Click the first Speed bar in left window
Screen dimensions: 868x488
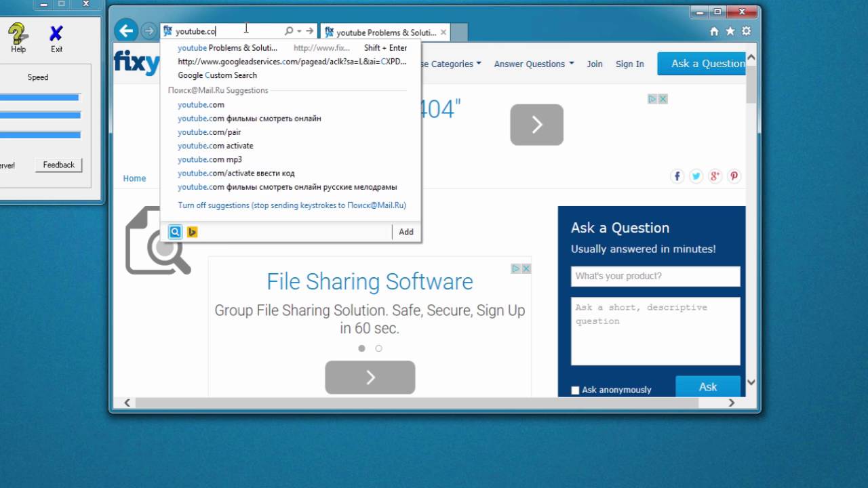[39, 98]
